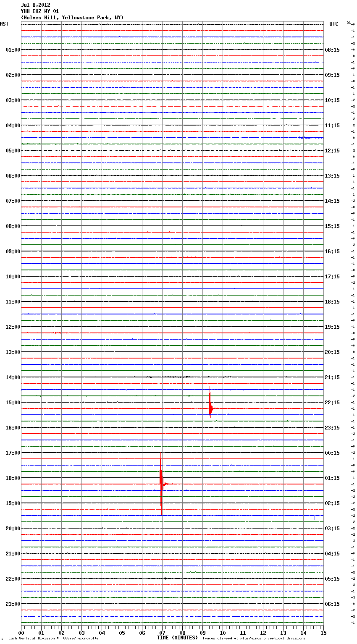Image resolution: width=357 pixels, height=644 pixels.
Task: Click the UTC timezone label
Action: click(x=333, y=24)
